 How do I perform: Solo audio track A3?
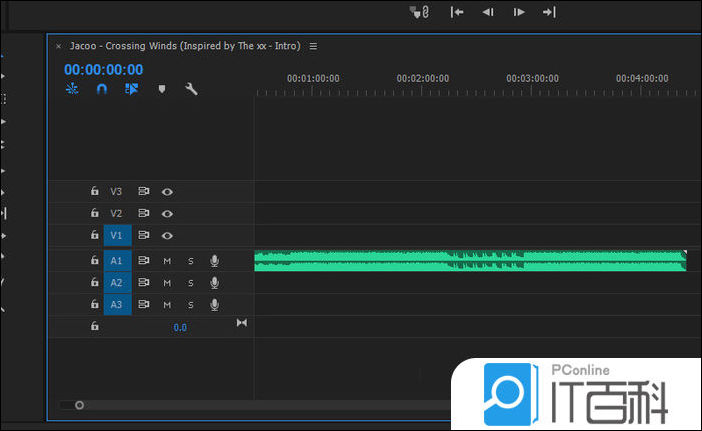(x=190, y=305)
